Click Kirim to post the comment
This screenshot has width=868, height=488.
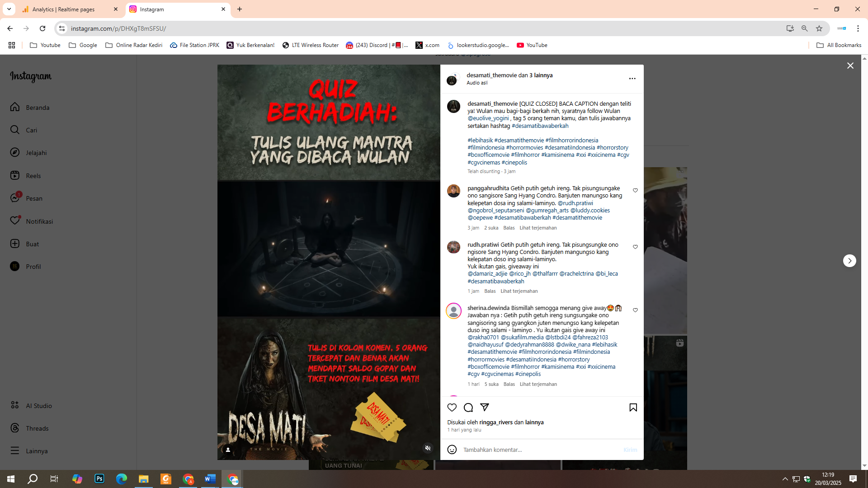[x=630, y=450]
